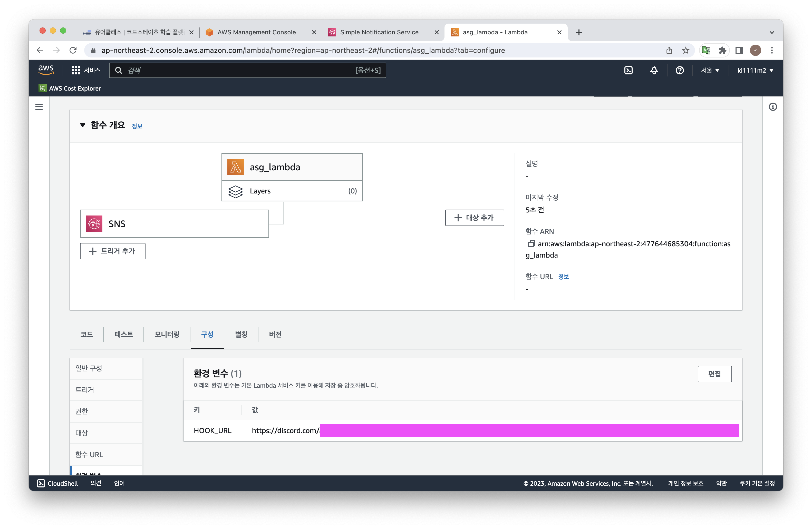Click the 트리거 추가 button
Screen dimensions: 812x529
pos(113,251)
